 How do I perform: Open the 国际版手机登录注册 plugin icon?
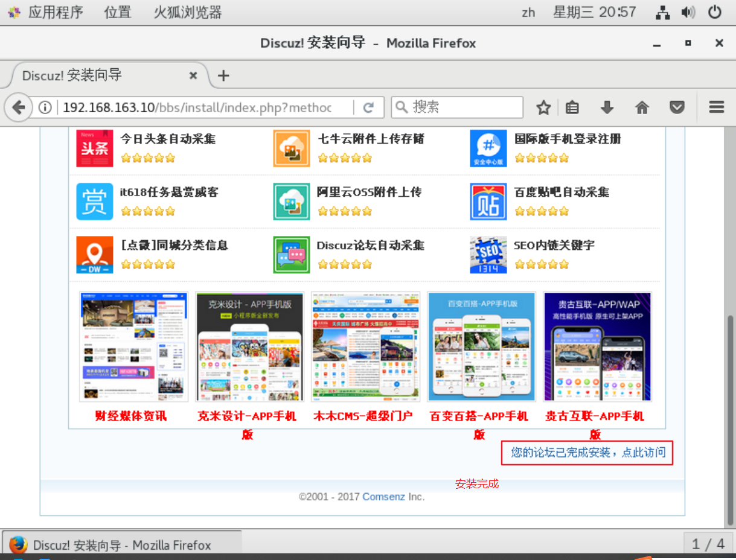coord(488,148)
